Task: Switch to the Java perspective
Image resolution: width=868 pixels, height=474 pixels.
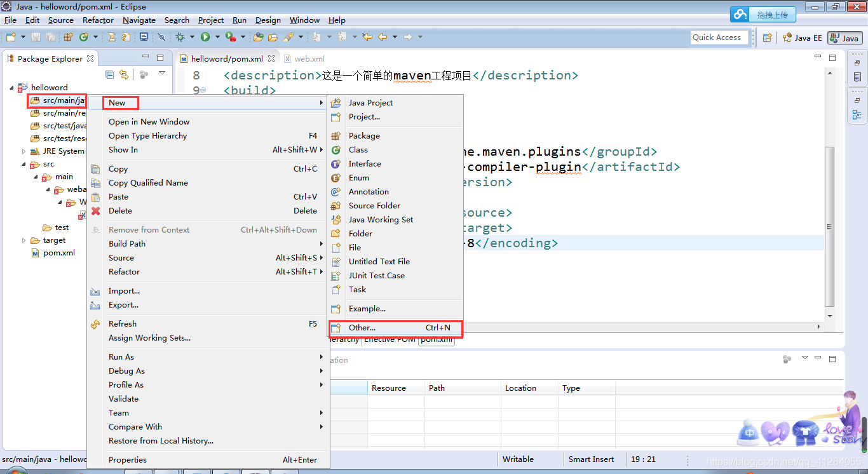Action: pos(844,38)
